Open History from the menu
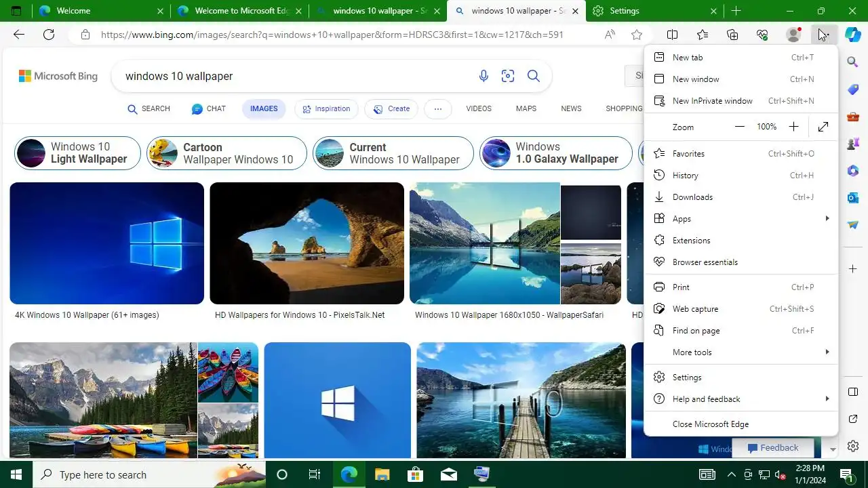 click(x=741, y=176)
